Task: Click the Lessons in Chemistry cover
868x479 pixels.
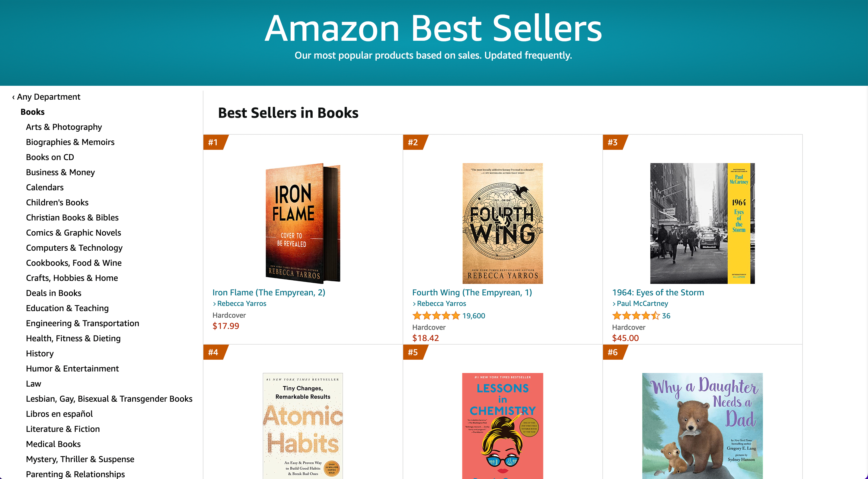Action: 503,426
